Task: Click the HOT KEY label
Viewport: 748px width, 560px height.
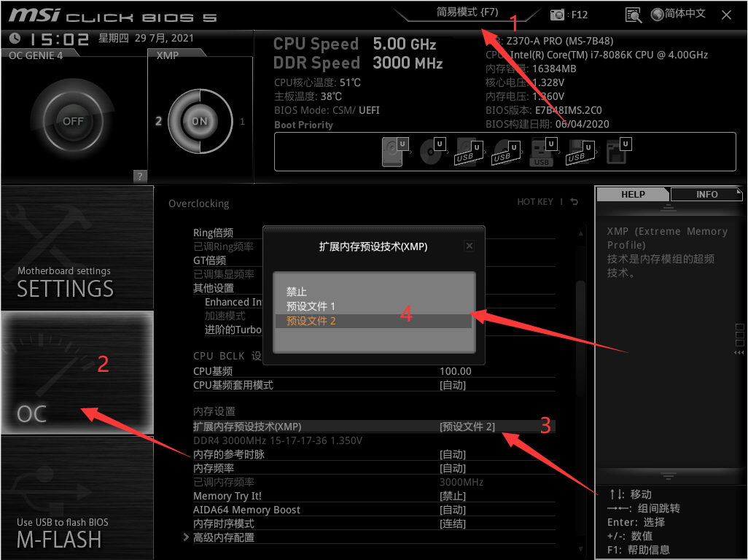Action: (x=535, y=202)
